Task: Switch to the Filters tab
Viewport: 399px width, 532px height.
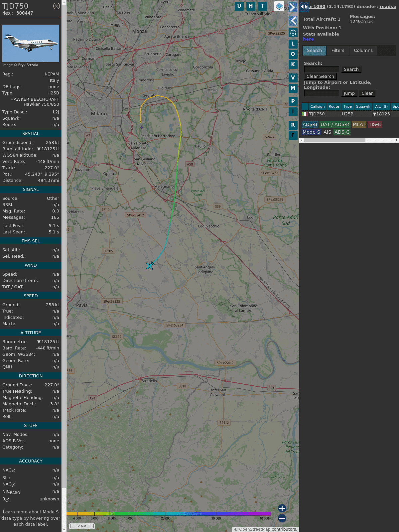Action: click(337, 51)
